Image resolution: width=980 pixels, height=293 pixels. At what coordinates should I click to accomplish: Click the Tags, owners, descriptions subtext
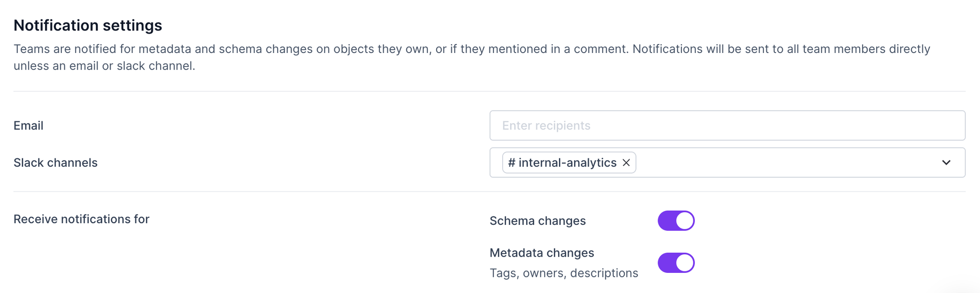point(563,273)
